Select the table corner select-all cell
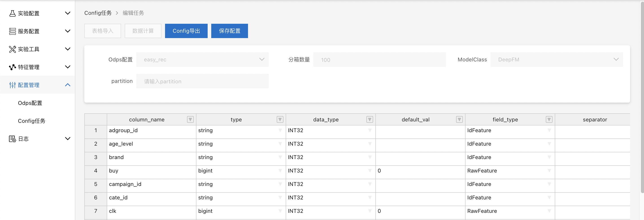 pyautogui.click(x=96, y=120)
